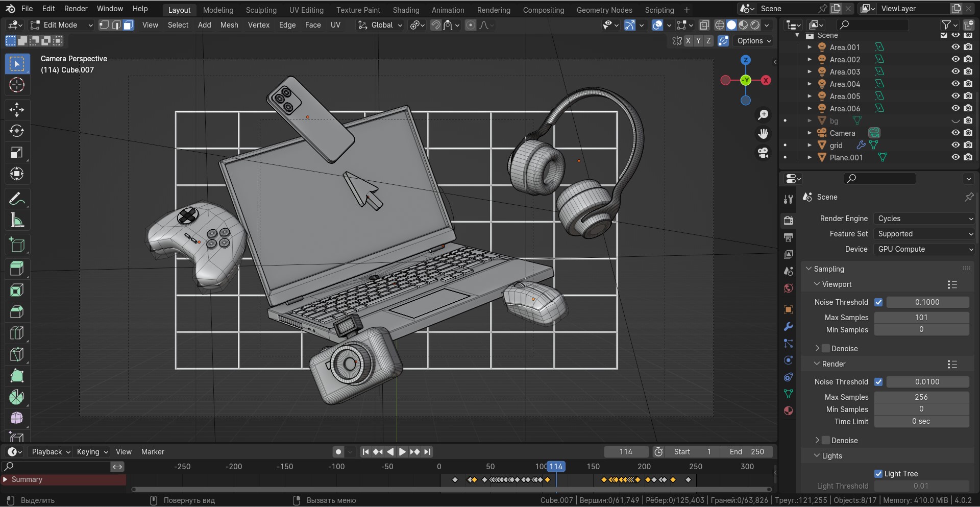Open the Device GPU Compute dropdown

point(924,249)
